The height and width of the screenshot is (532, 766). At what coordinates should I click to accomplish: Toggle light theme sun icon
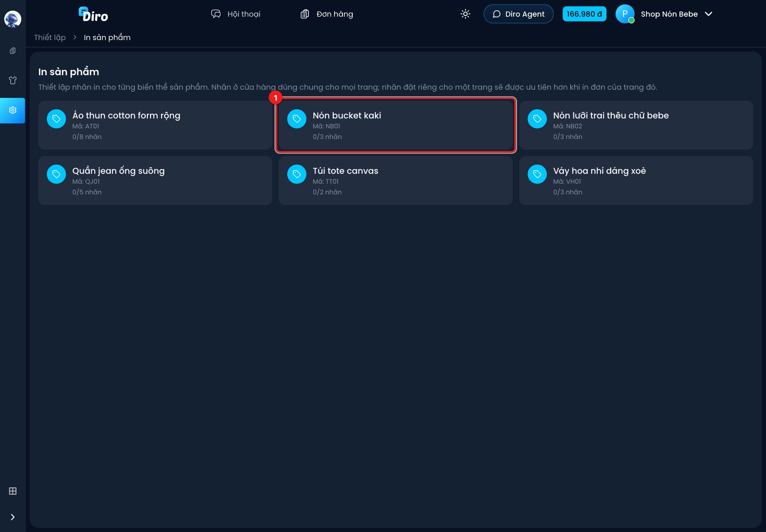[465, 14]
